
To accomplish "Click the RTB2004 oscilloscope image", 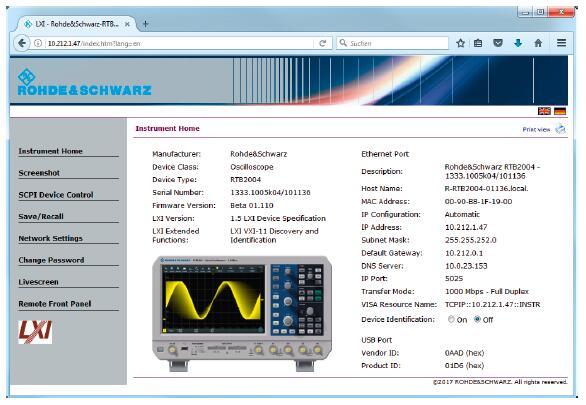I will pyautogui.click(x=242, y=313).
